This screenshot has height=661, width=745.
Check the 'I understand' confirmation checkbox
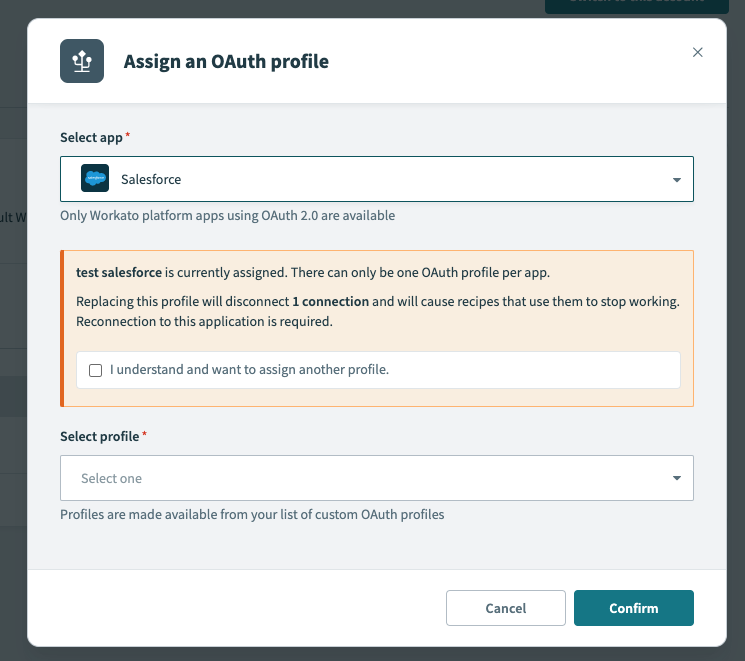[96, 370]
